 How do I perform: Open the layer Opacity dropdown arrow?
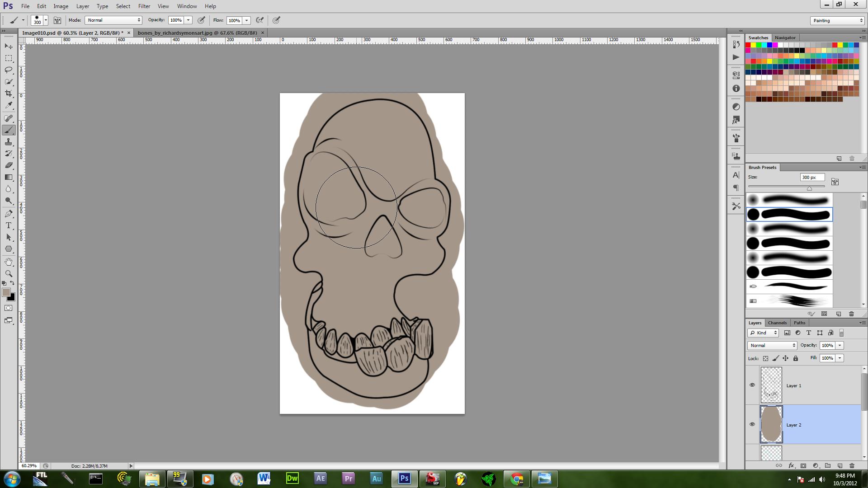[x=840, y=346]
